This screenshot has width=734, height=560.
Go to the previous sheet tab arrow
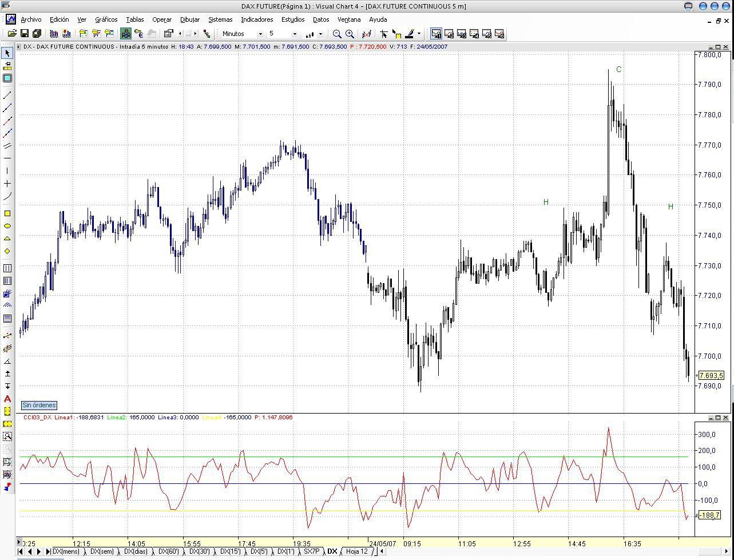coord(30,551)
